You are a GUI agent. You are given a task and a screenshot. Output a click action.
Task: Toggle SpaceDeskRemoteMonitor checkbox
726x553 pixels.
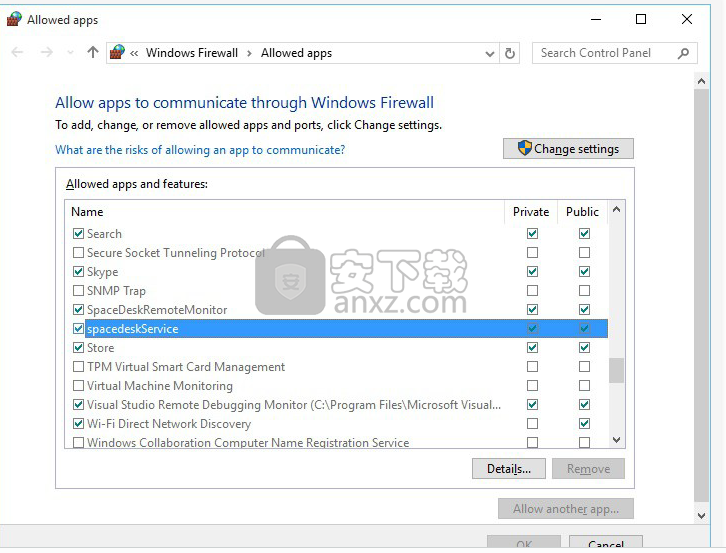pyautogui.click(x=78, y=309)
